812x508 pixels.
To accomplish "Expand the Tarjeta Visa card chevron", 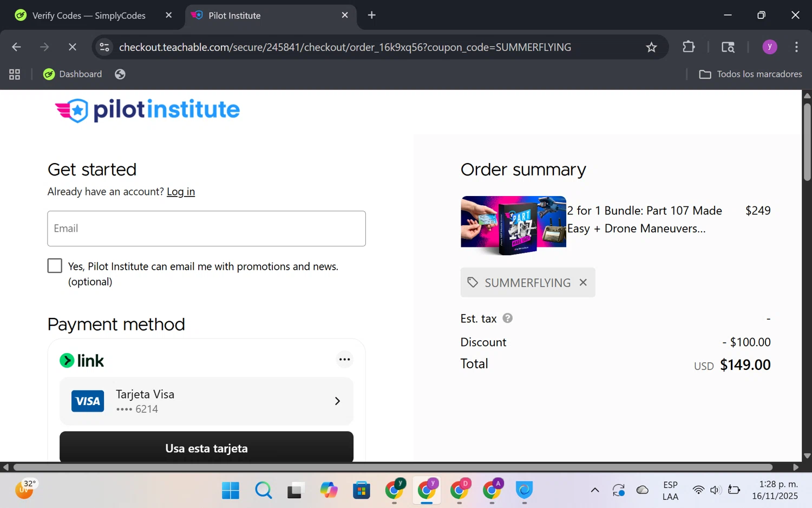I will point(337,401).
